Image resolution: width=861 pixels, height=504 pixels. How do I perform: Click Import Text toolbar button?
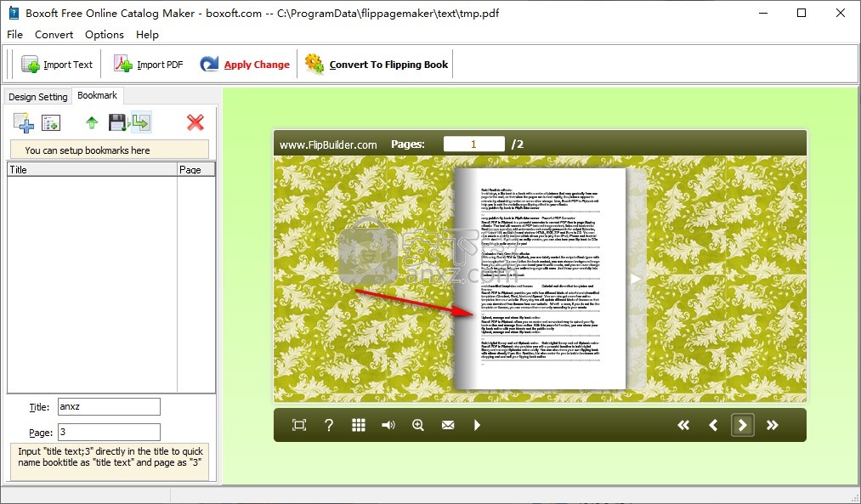[x=57, y=65]
